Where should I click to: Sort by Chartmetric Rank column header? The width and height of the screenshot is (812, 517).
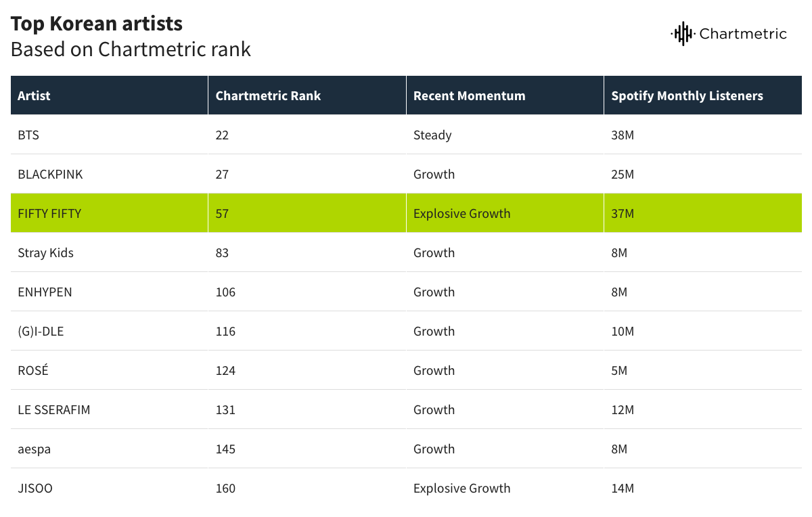coord(268,95)
